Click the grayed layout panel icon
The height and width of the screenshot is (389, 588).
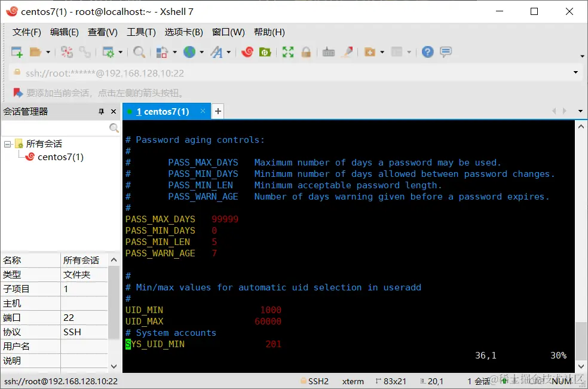pos(397,52)
